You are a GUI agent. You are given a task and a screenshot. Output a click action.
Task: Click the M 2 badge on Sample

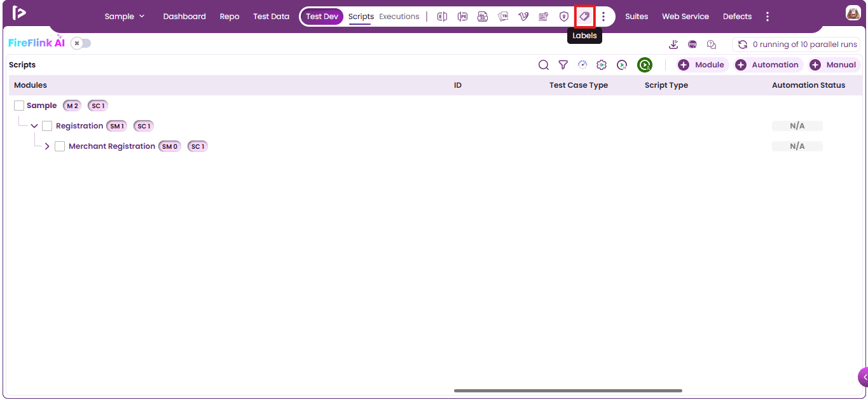tap(72, 106)
